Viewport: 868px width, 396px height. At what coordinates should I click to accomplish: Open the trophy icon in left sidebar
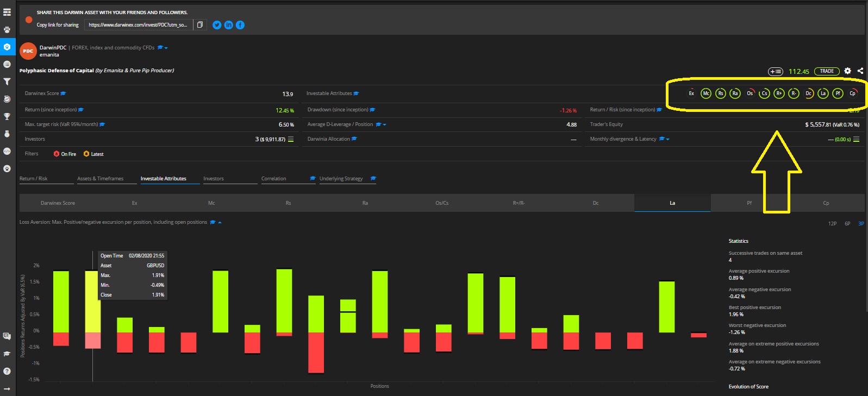7,116
